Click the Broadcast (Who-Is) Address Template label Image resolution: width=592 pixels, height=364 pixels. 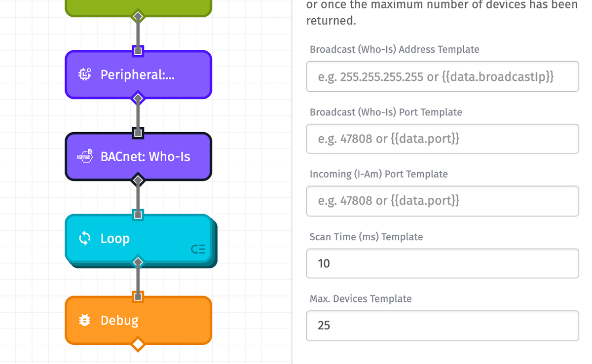(x=395, y=49)
